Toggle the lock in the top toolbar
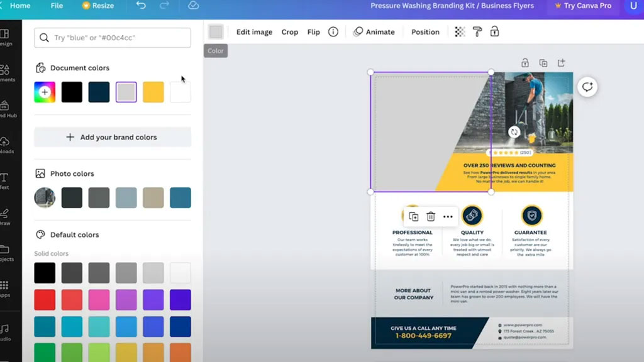The image size is (644, 362). [494, 31]
